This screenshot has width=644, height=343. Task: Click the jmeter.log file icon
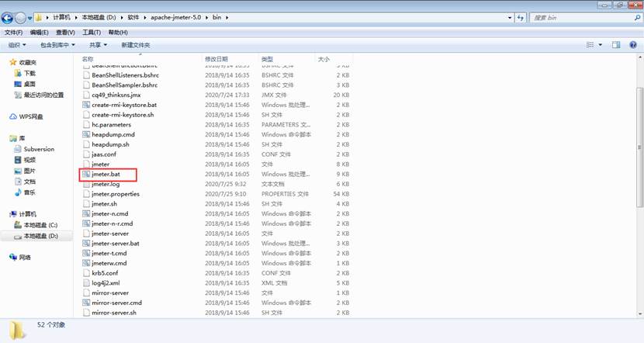[86, 184]
